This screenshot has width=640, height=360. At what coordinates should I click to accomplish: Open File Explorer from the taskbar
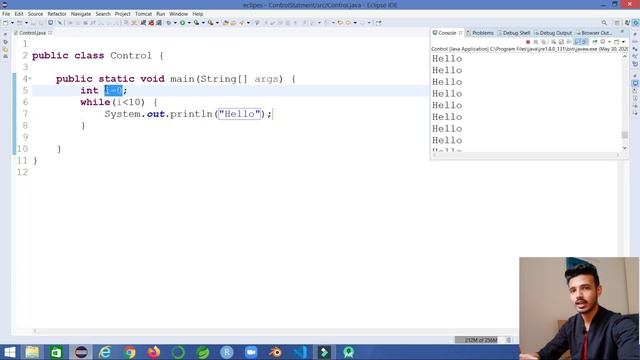32,352
